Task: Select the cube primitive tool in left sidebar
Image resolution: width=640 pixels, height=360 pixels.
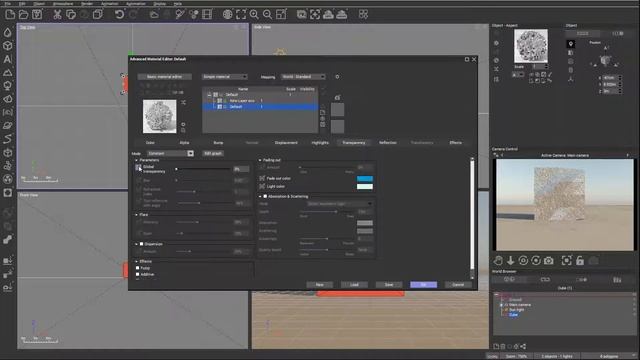Action: 7,46
